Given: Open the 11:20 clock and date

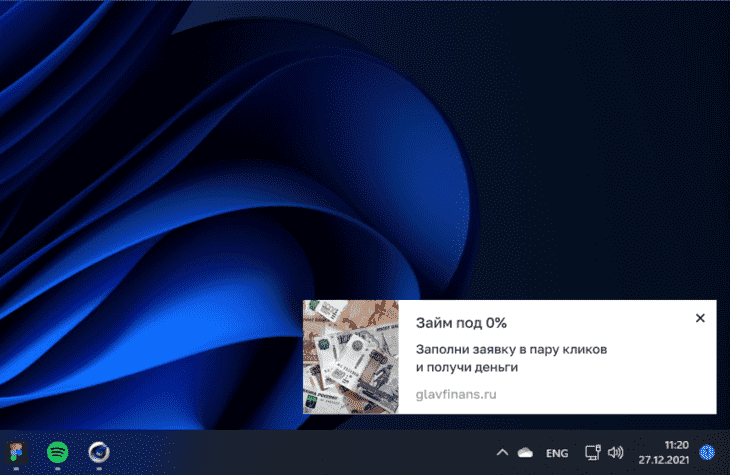Looking at the screenshot, I should tap(664, 452).
